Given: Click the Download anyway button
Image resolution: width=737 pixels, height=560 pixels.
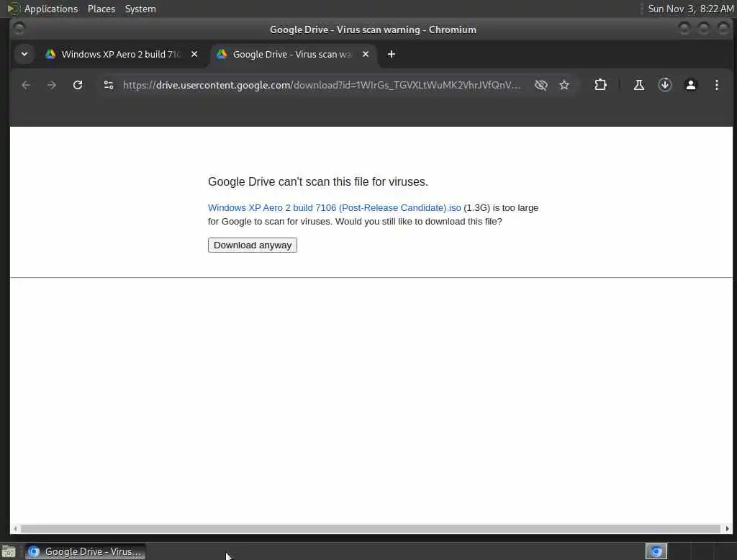Looking at the screenshot, I should tap(253, 245).
